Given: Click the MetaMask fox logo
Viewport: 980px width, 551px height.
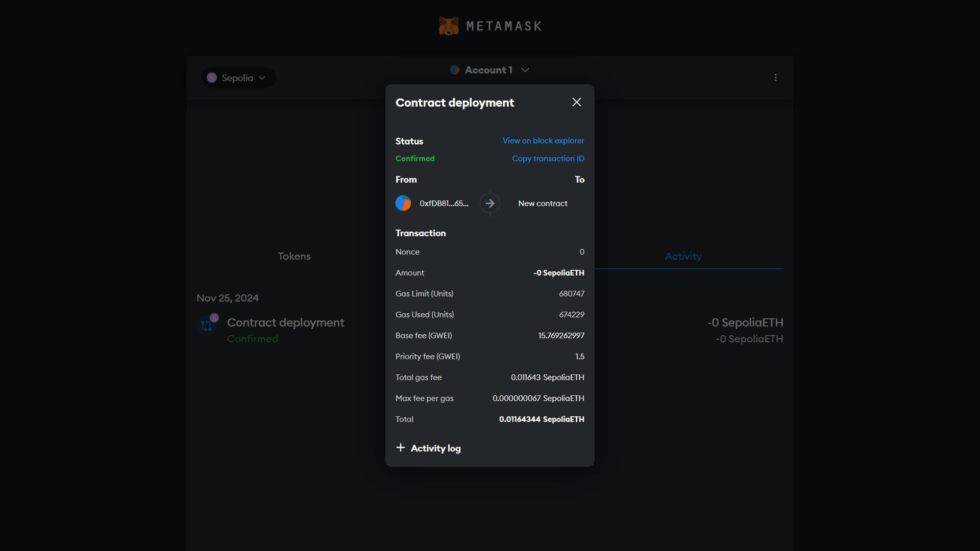Looking at the screenshot, I should tap(449, 26).
